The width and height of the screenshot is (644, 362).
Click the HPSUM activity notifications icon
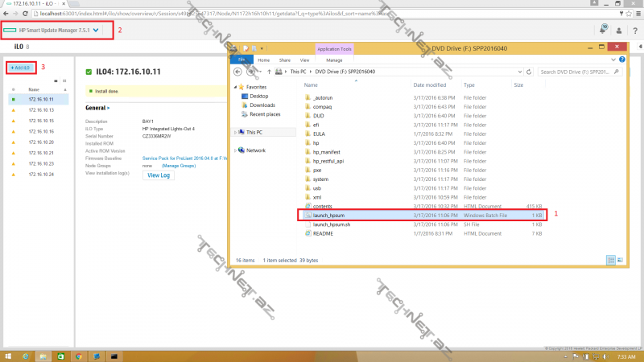click(602, 31)
